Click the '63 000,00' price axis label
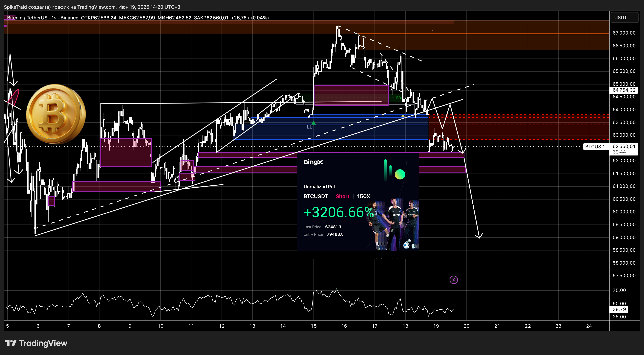 (x=624, y=135)
